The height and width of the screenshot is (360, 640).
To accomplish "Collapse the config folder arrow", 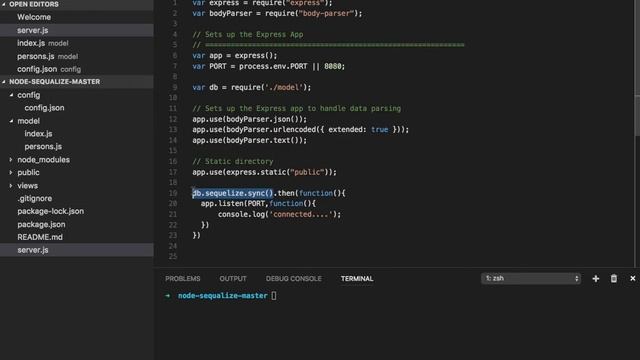I will (x=11, y=95).
